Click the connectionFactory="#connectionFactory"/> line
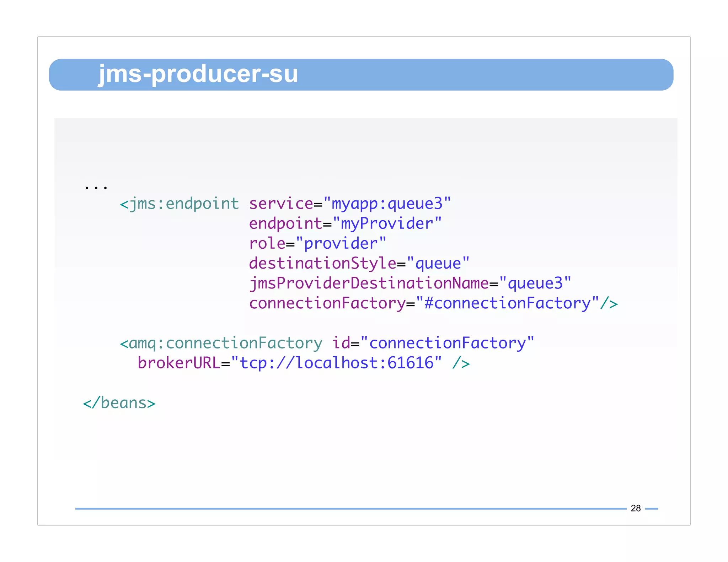728x562 pixels. [433, 303]
